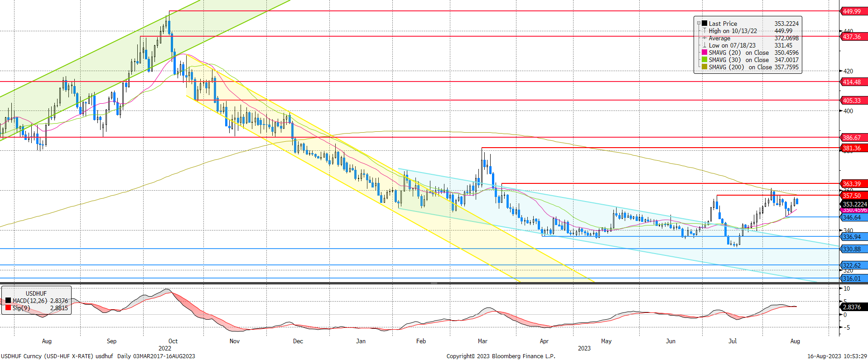The height and width of the screenshot is (360, 868).
Task: Click the Mar month label on time axis
Action: pos(482,341)
